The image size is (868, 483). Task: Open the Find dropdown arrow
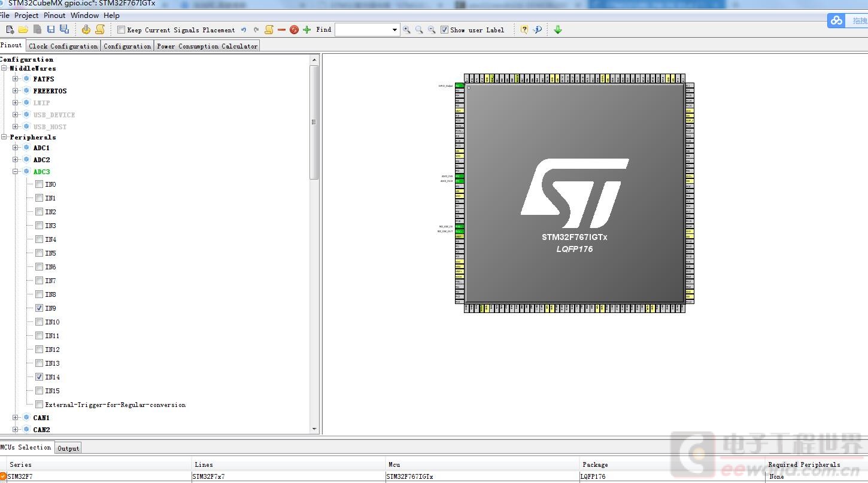pos(394,29)
